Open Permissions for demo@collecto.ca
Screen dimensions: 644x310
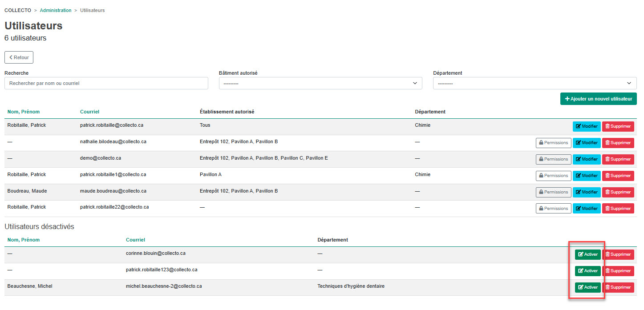[x=553, y=159]
